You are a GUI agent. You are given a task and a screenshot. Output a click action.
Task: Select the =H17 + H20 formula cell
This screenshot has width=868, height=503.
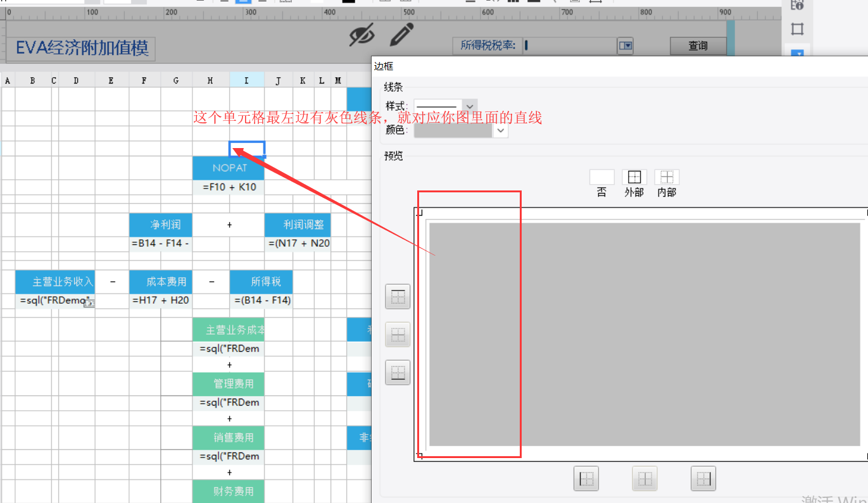click(161, 301)
